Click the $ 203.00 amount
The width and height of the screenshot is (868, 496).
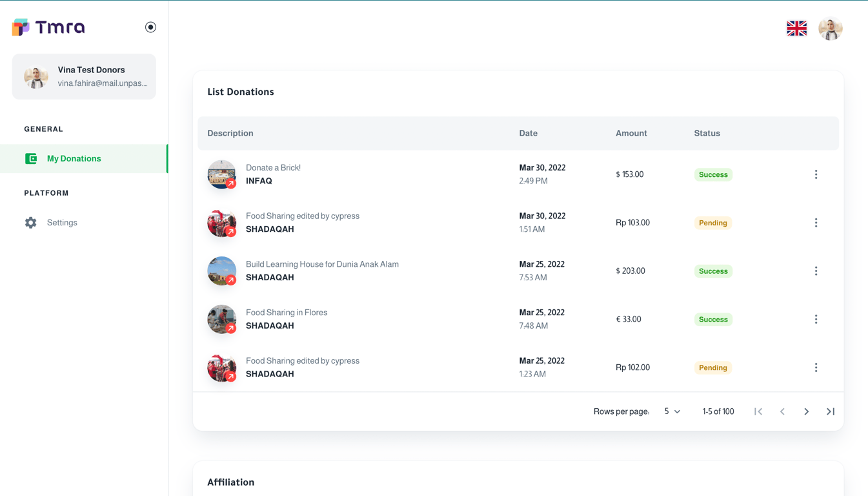click(631, 271)
